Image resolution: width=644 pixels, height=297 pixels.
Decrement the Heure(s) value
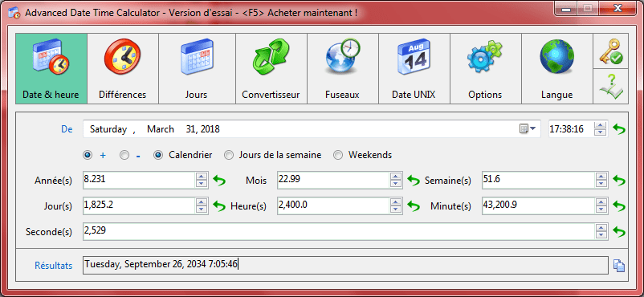pyautogui.click(x=396, y=209)
